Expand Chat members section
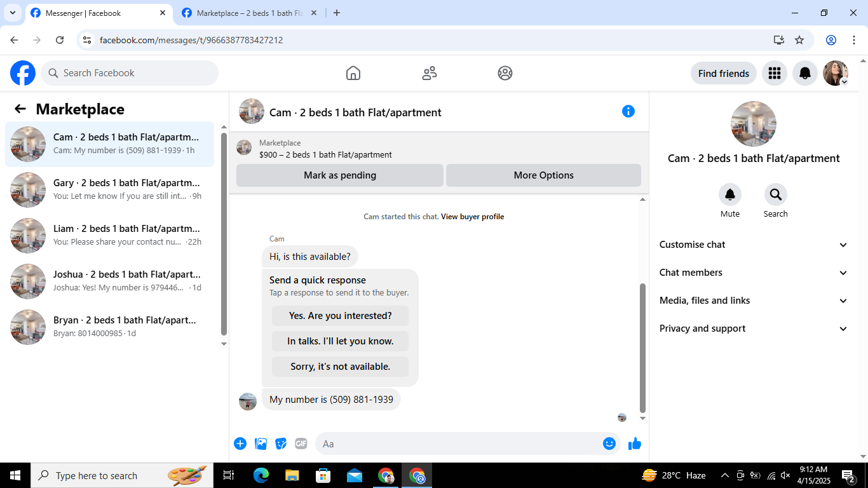 754,273
